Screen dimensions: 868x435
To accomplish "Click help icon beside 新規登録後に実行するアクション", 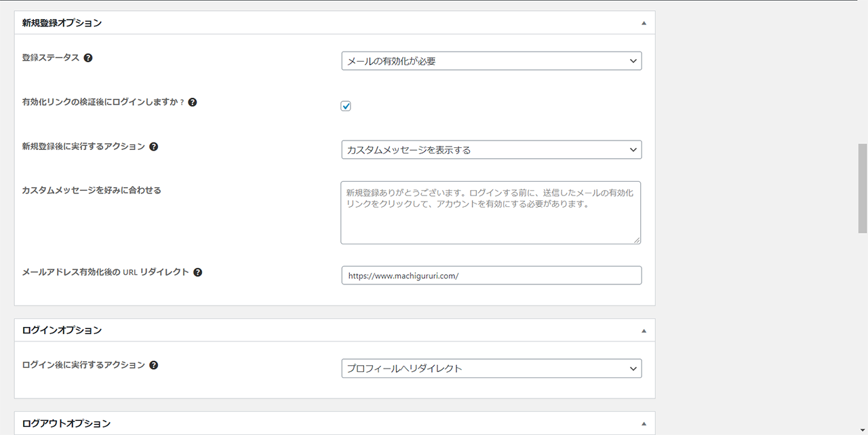I will 154,147.
